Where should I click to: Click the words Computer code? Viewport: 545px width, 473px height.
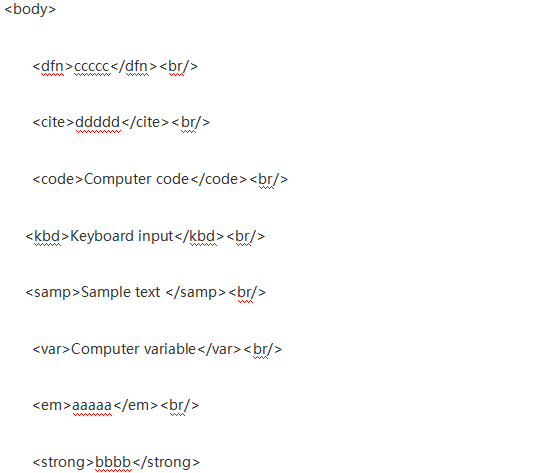(x=136, y=179)
